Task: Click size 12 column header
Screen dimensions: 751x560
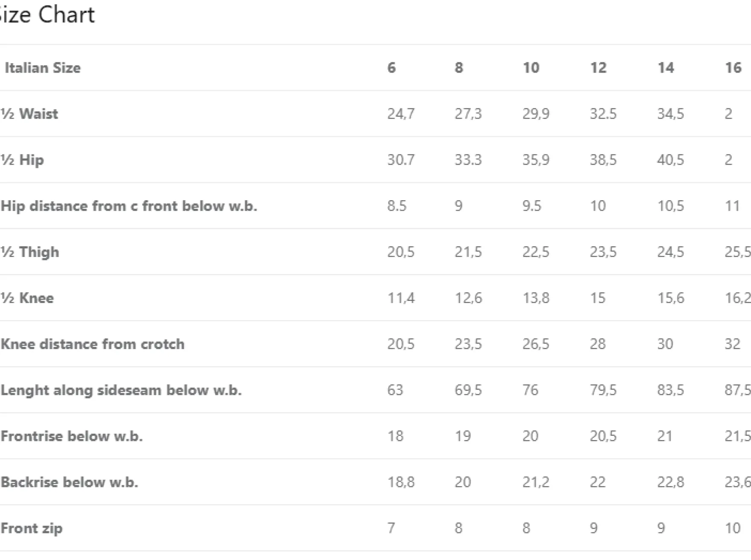Action: pyautogui.click(x=598, y=67)
